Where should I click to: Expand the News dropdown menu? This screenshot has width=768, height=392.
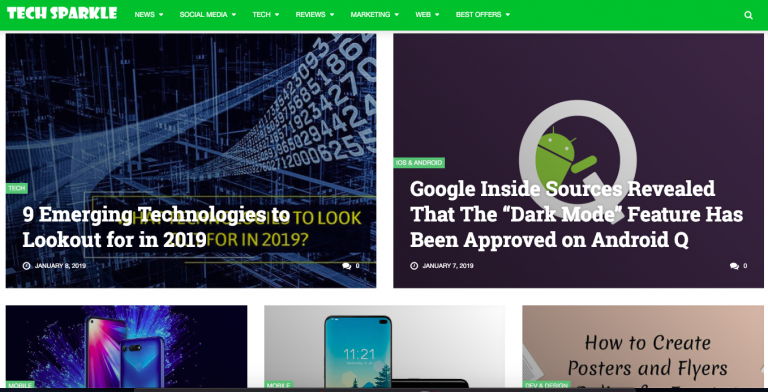coord(148,15)
